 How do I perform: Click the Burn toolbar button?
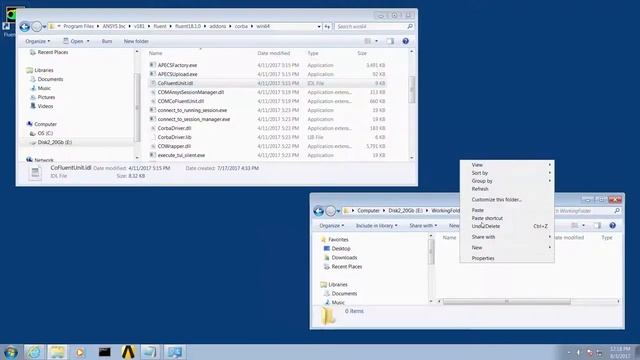click(x=107, y=41)
